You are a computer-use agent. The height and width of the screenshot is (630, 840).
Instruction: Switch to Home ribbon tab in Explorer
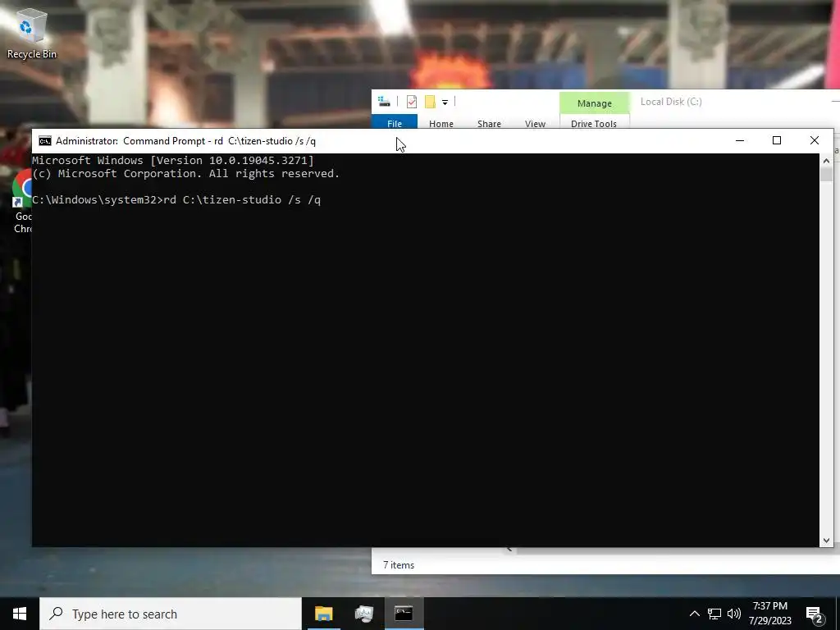click(441, 123)
